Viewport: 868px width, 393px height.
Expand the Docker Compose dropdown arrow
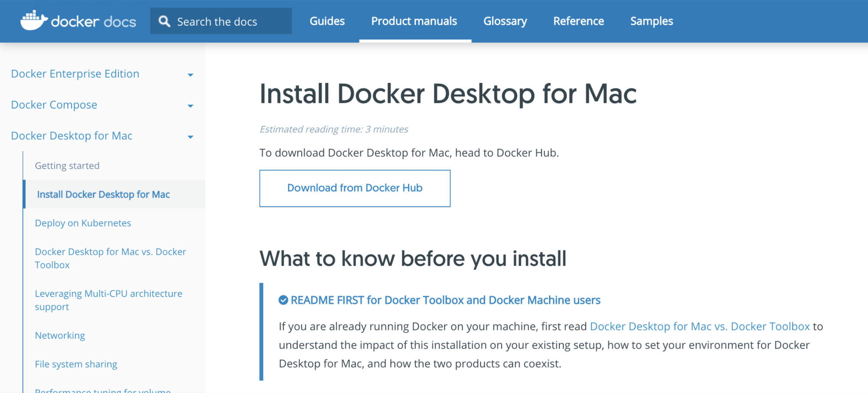click(x=190, y=106)
